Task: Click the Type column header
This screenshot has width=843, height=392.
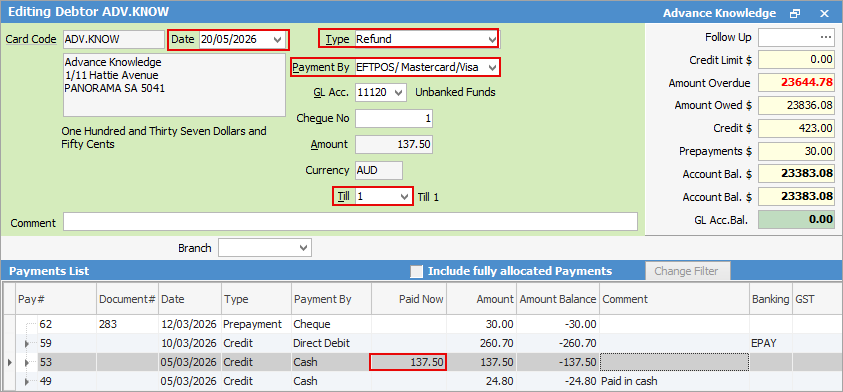Action: pos(256,299)
